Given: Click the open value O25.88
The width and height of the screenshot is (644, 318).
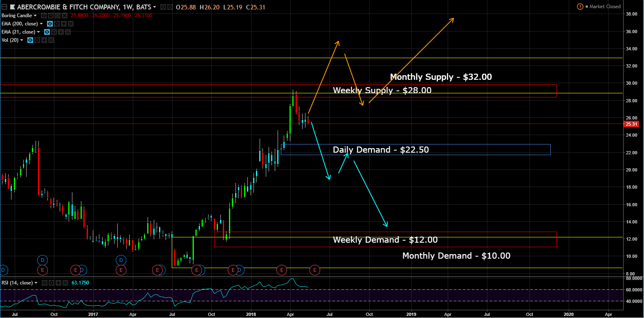Looking at the screenshot, I should 186,7.
